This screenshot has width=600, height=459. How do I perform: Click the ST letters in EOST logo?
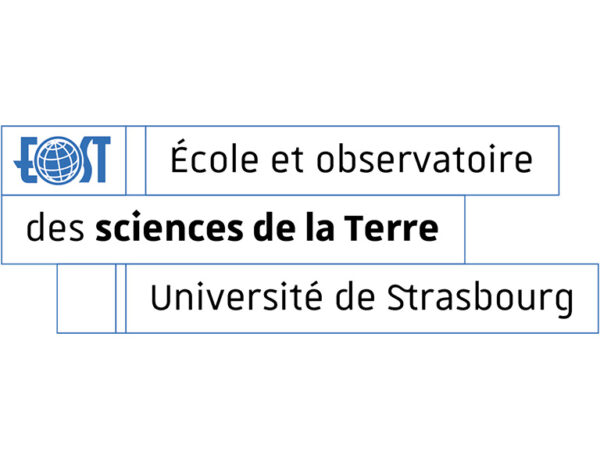coord(94,160)
